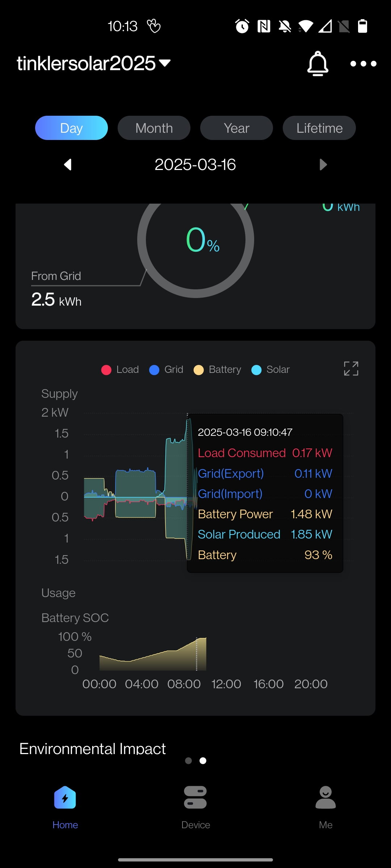
Task: Open the Me profile icon
Action: coord(325,797)
